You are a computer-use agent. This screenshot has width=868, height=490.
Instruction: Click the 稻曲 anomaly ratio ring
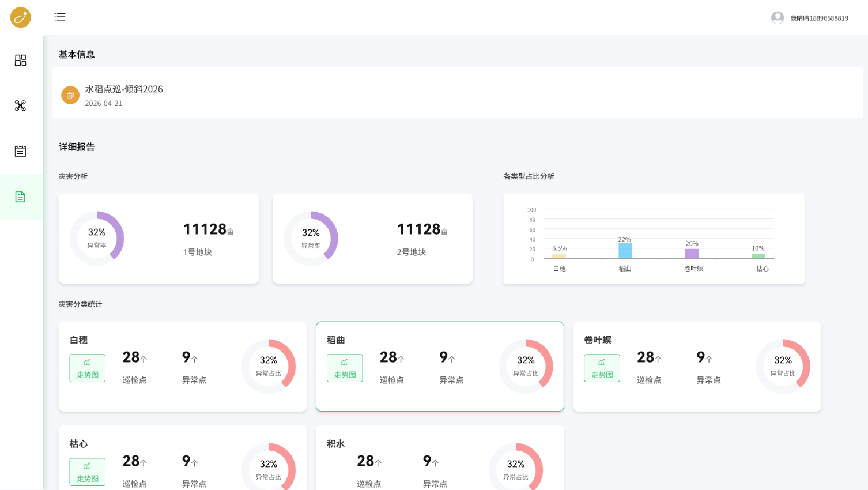pyautogui.click(x=526, y=367)
